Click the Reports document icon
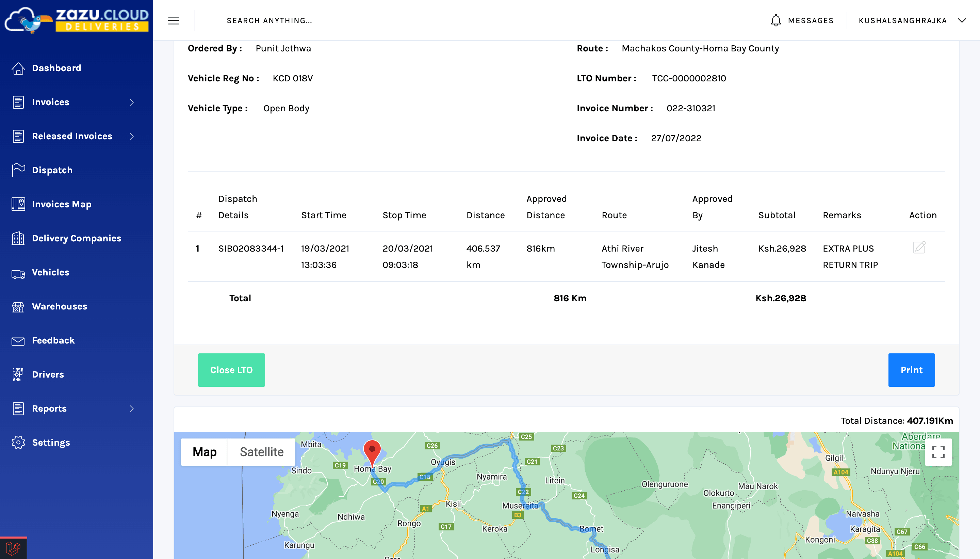The width and height of the screenshot is (980, 559). click(18, 409)
